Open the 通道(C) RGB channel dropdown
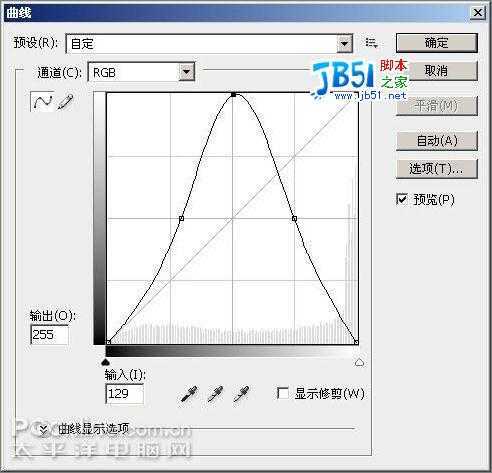 141,72
